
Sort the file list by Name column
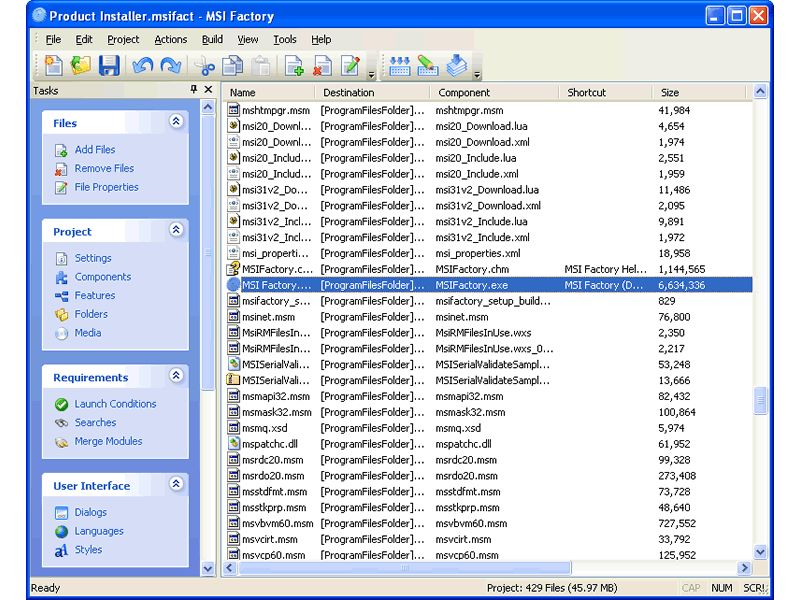point(269,92)
